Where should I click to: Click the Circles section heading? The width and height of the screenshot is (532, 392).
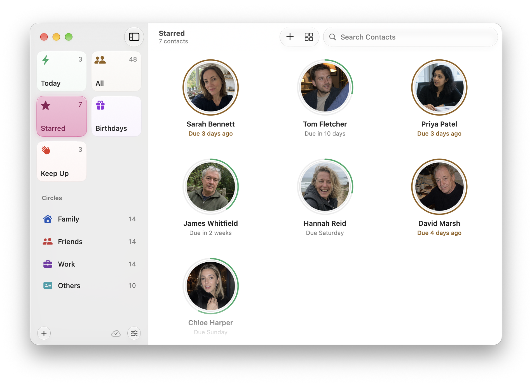point(52,198)
